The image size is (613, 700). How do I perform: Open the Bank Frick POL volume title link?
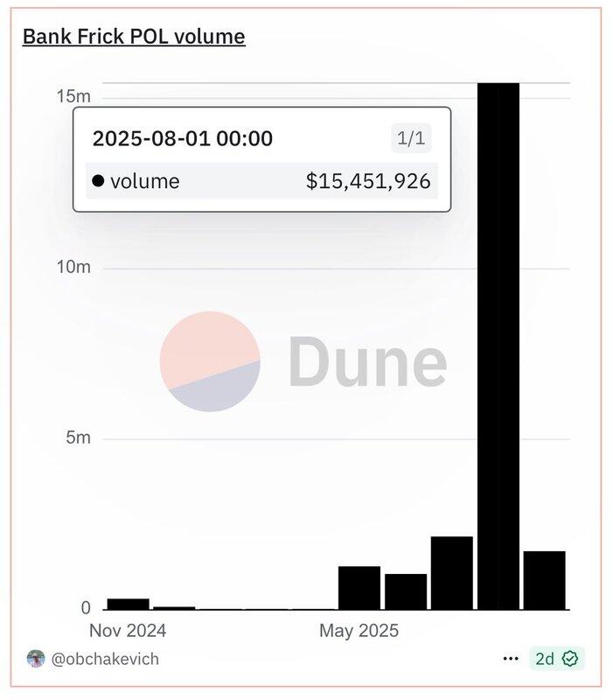click(134, 37)
